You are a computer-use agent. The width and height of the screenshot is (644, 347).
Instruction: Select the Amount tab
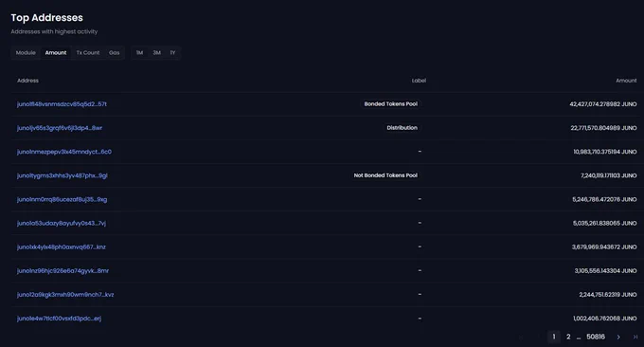56,53
